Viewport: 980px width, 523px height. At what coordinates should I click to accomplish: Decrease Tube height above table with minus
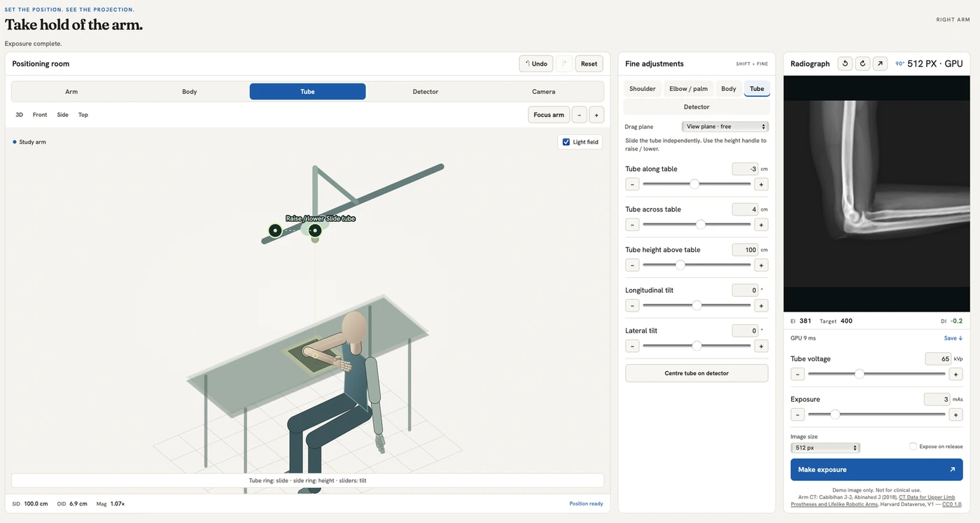pos(631,265)
